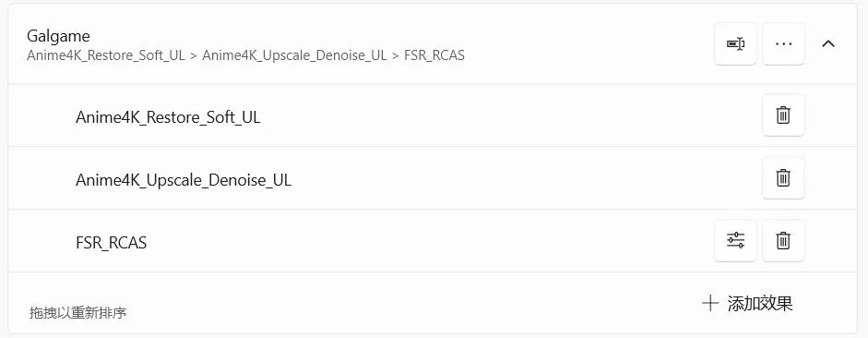The width and height of the screenshot is (868, 338).
Task: Click the Galgame title text
Action: [58, 37]
